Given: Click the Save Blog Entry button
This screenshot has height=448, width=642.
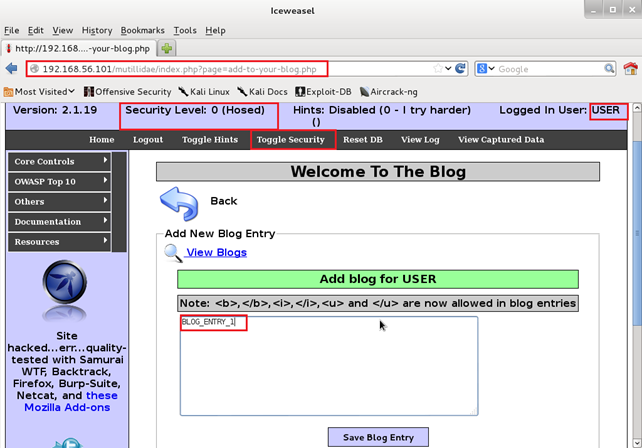Looking at the screenshot, I should (378, 437).
